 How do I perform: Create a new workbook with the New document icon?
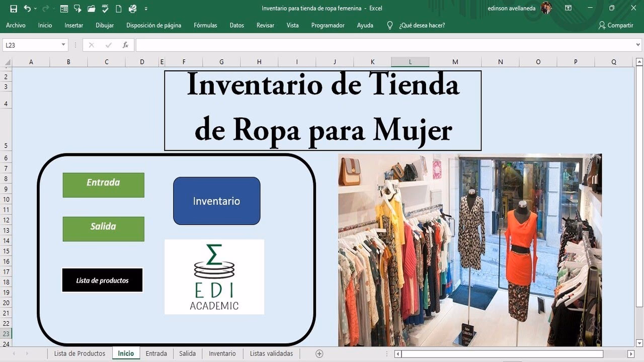tap(119, 8)
